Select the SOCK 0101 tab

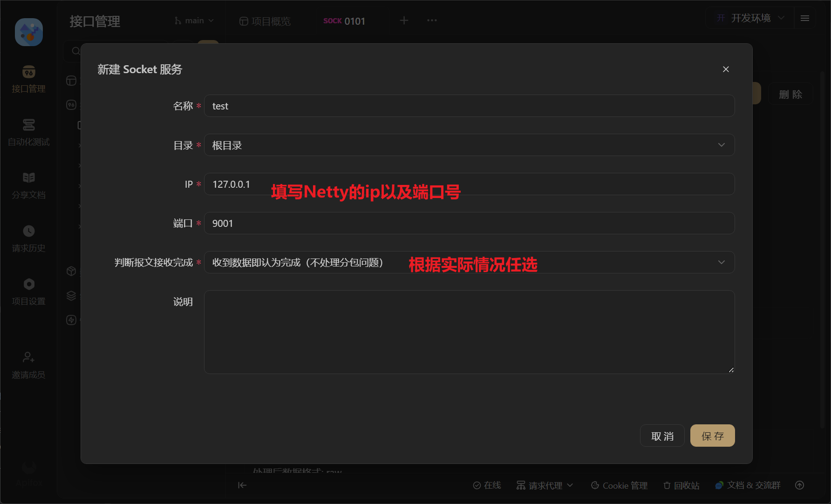[344, 21]
